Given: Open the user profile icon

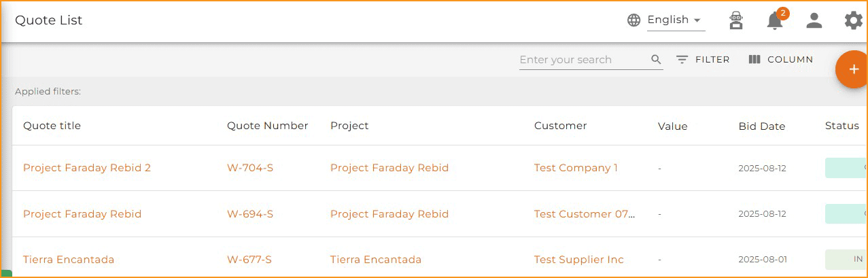Looking at the screenshot, I should [x=814, y=20].
